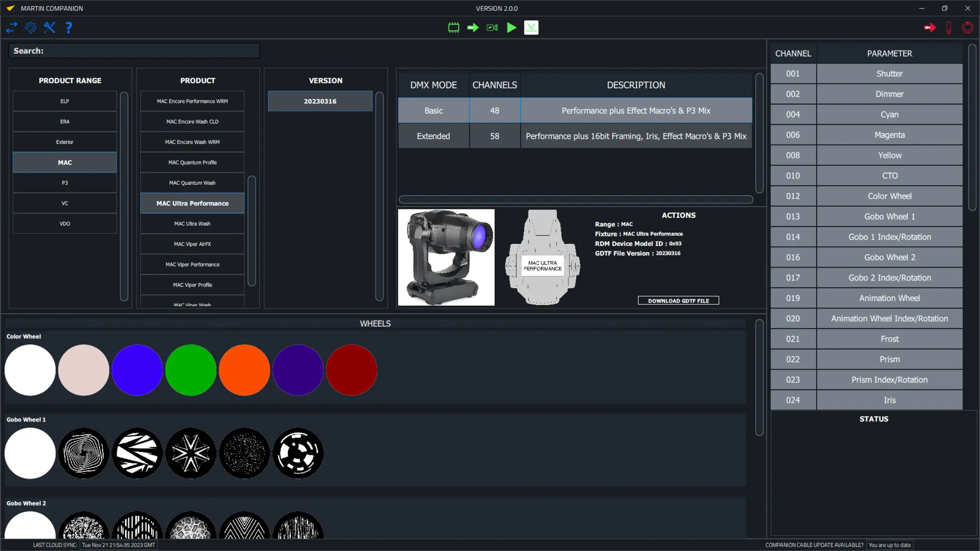The image size is (980, 551).
Task: Select channel 001 Shutter row
Action: click(866, 74)
